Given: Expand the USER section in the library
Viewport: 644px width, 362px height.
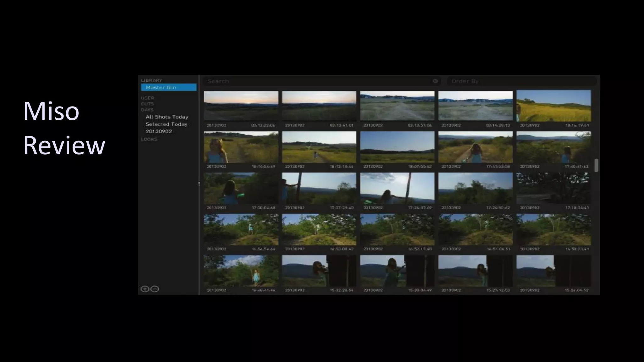Looking at the screenshot, I should pyautogui.click(x=147, y=98).
